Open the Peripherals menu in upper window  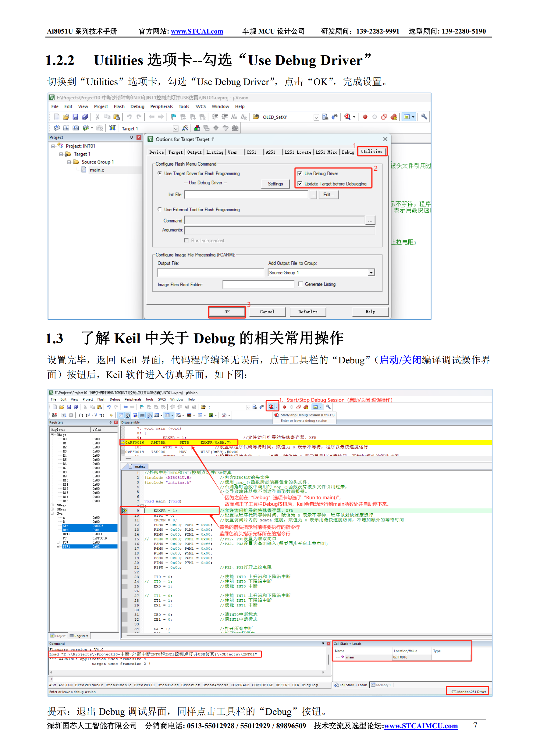[x=161, y=106]
